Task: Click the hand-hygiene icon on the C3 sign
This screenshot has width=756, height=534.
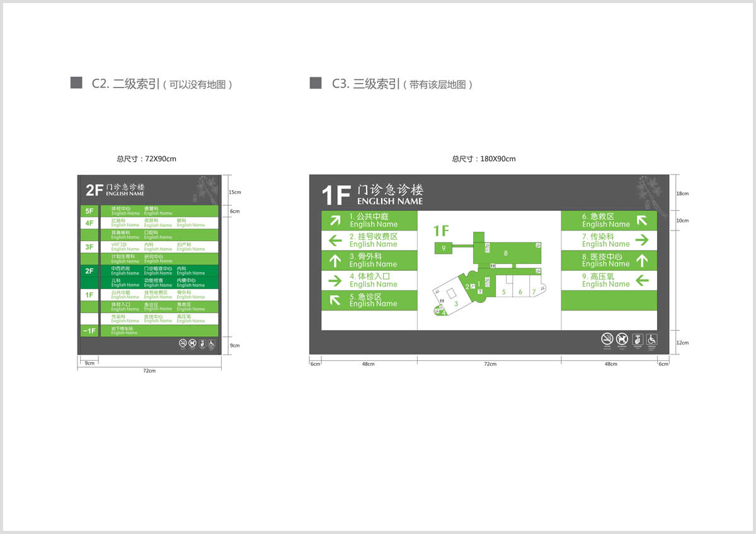Action: [637, 339]
